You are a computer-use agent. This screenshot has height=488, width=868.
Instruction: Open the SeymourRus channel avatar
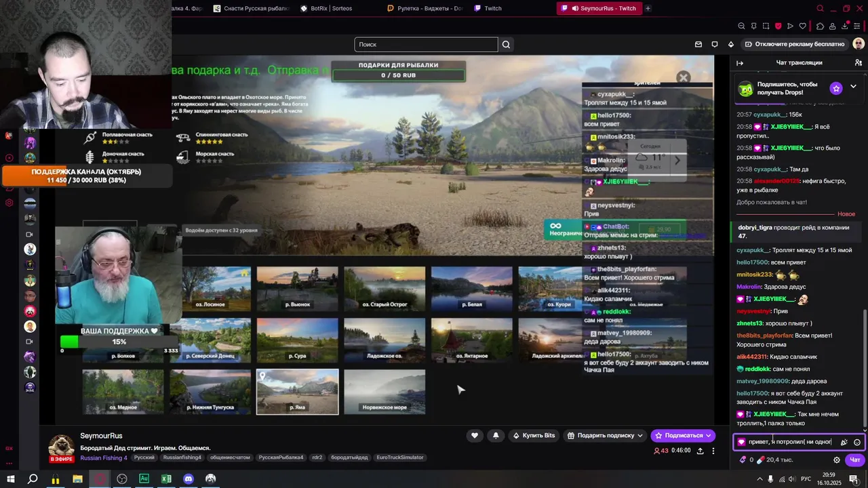point(61,447)
